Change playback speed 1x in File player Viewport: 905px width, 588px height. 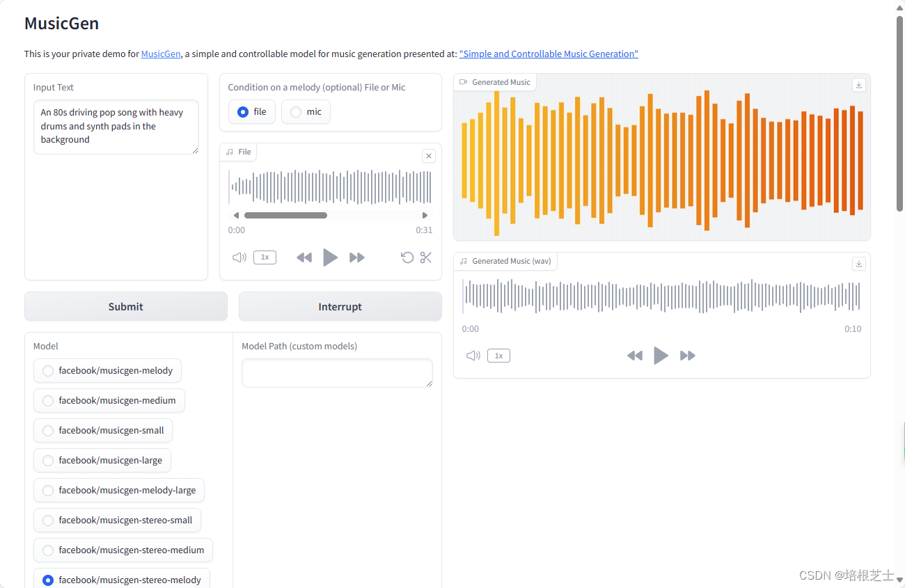pos(265,257)
